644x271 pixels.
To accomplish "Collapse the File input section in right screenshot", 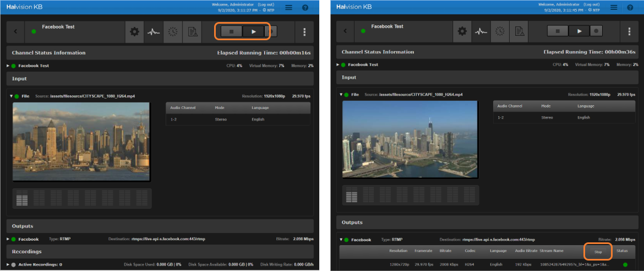I will click(340, 94).
